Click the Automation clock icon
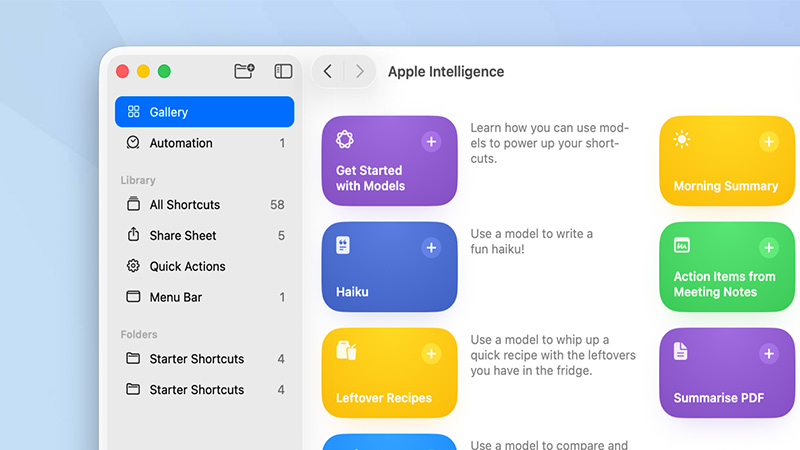Screen dimensions: 800x450 (x=133, y=142)
